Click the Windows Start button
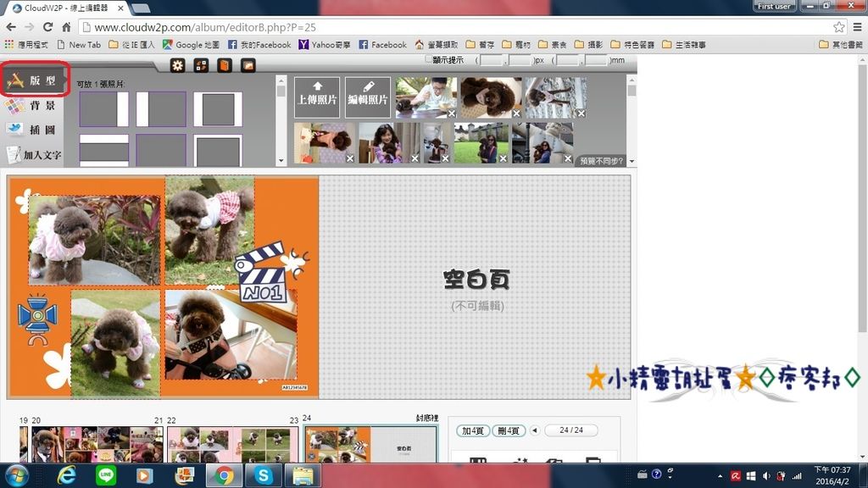 16,476
